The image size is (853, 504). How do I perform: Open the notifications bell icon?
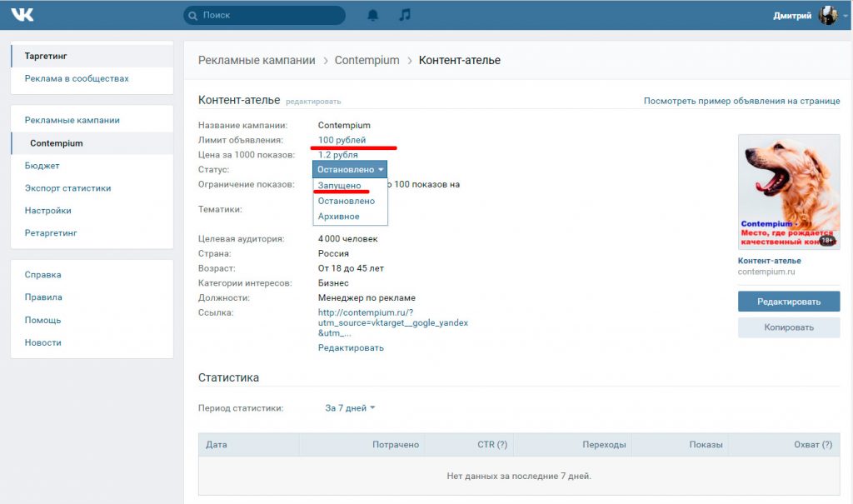click(373, 15)
